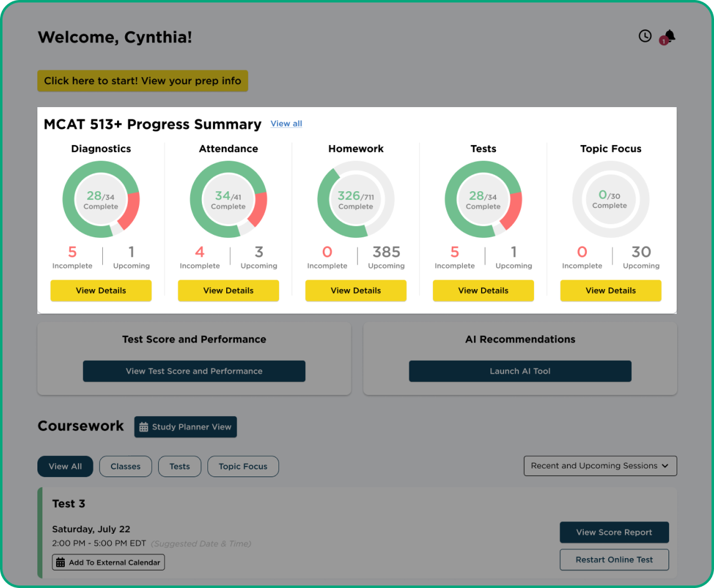Viewport: 714px width, 588px height.
Task: Choose the Topic Focus filter tab
Action: (x=243, y=467)
